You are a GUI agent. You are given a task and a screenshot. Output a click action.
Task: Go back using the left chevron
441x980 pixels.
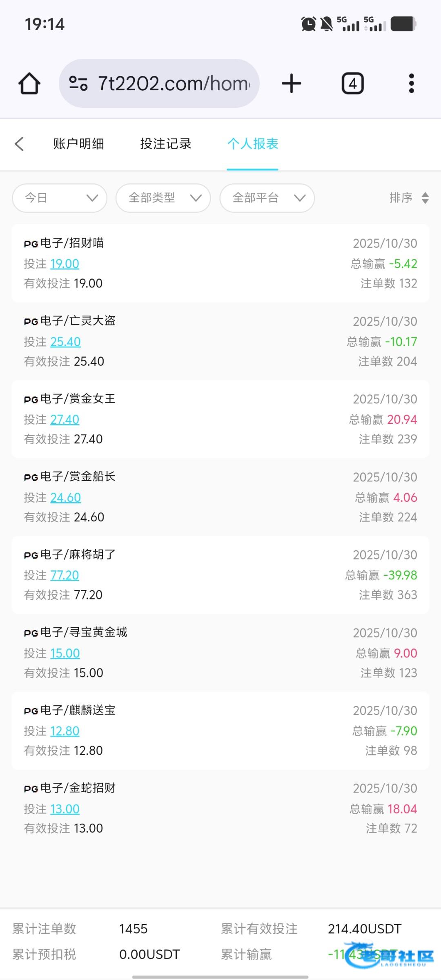(19, 144)
